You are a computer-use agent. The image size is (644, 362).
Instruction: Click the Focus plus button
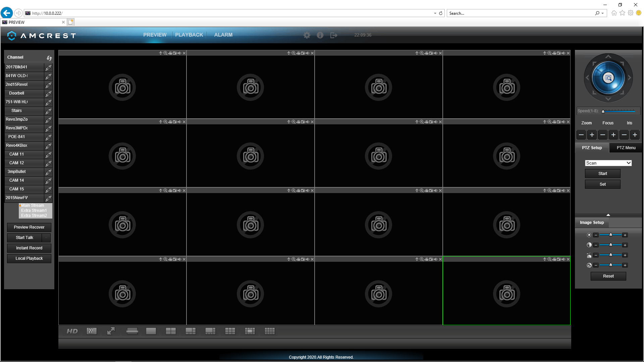(613, 135)
